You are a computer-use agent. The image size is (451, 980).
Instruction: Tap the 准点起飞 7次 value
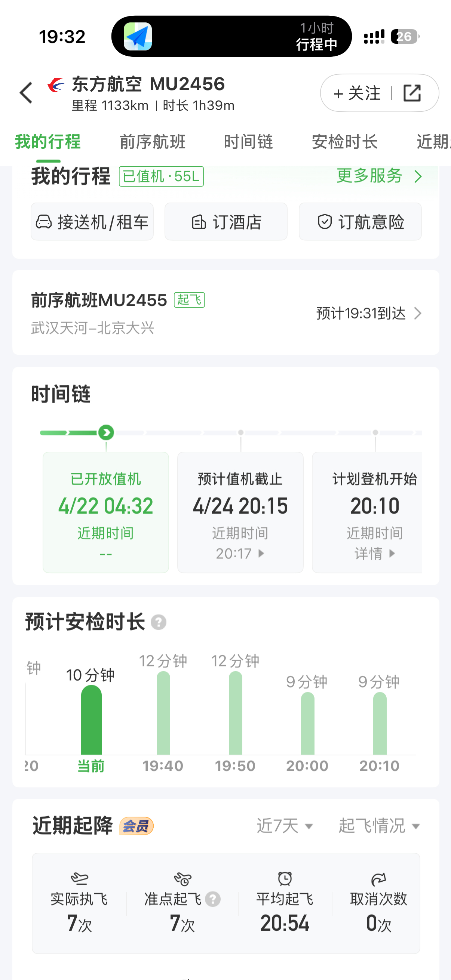pos(182,923)
